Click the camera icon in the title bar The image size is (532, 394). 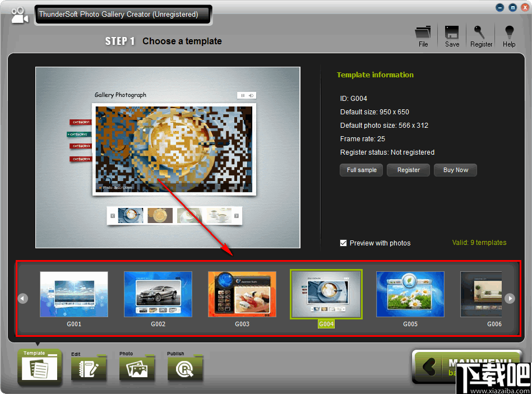(x=19, y=14)
